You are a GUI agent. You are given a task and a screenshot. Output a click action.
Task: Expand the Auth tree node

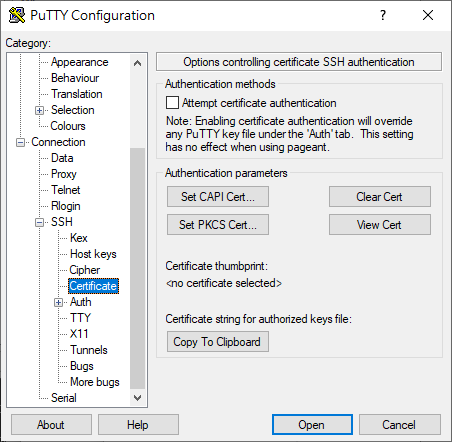pos(59,302)
